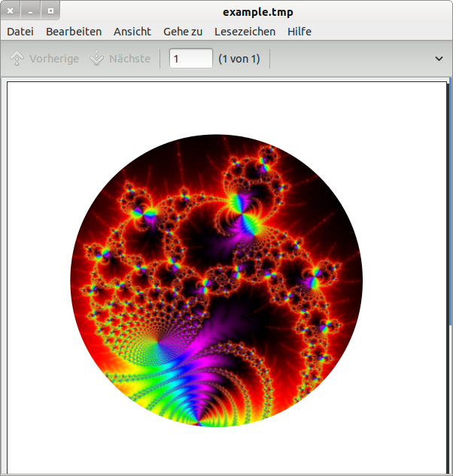Expand the toolbar overflow chevron
This screenshot has width=453, height=476.
pyautogui.click(x=439, y=59)
